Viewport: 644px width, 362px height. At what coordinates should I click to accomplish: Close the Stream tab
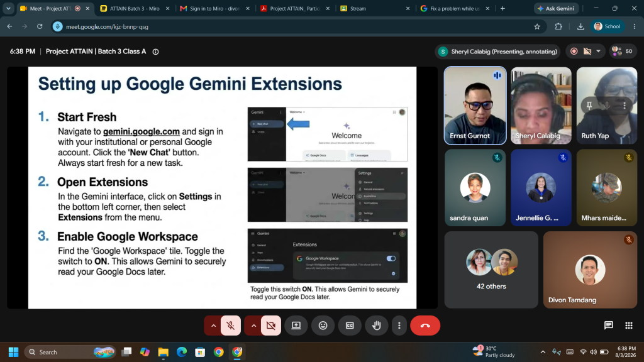(408, 8)
